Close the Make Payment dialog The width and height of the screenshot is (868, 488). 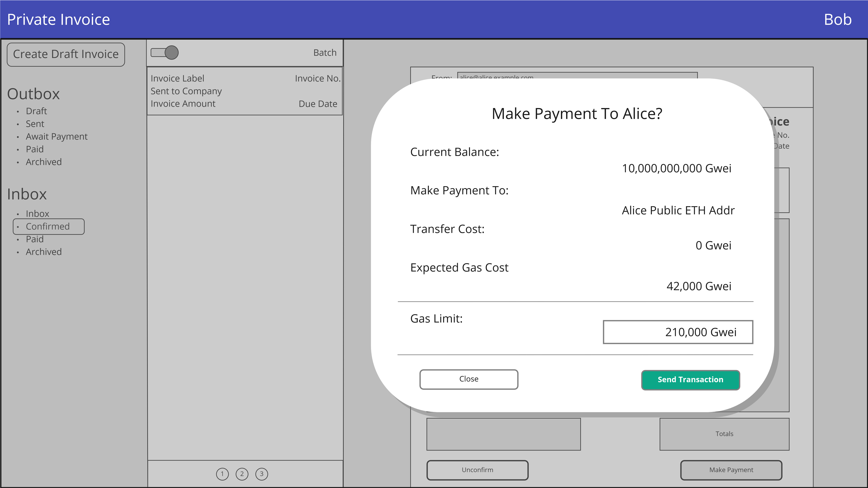469,379
